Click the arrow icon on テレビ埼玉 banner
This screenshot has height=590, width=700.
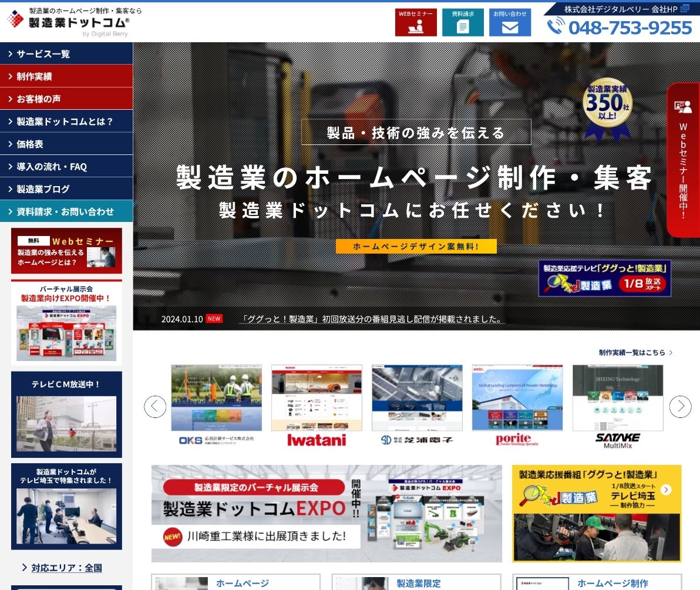pos(665,490)
